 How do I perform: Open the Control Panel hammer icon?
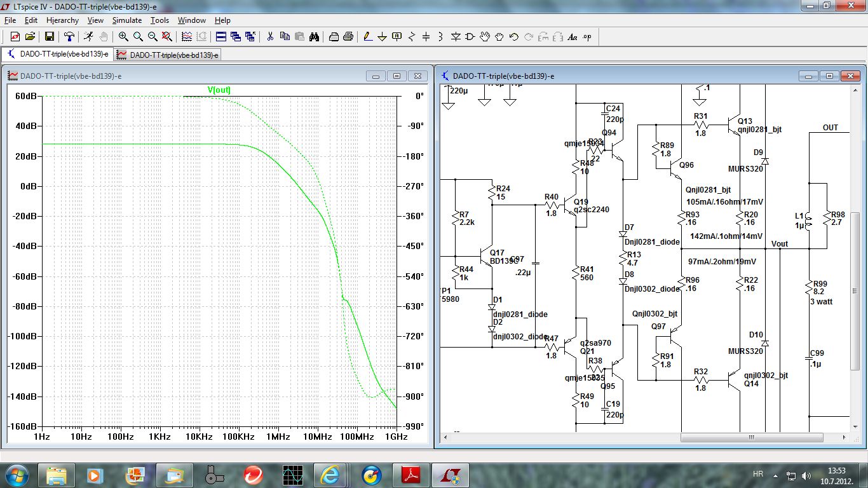(x=69, y=37)
